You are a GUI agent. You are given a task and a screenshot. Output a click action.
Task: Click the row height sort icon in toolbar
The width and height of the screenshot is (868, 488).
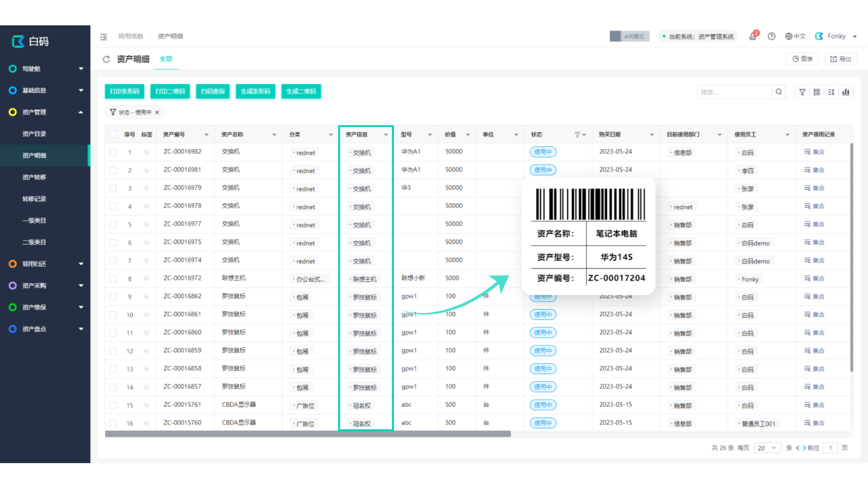(x=831, y=92)
